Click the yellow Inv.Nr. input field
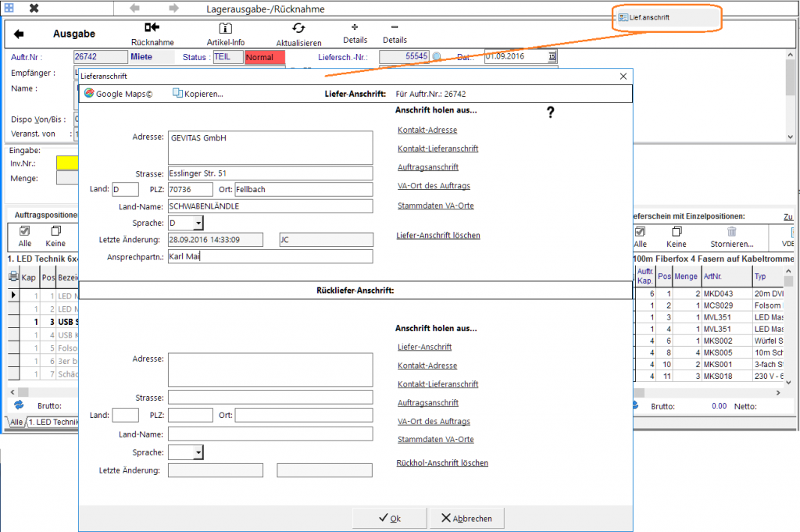 (67, 162)
